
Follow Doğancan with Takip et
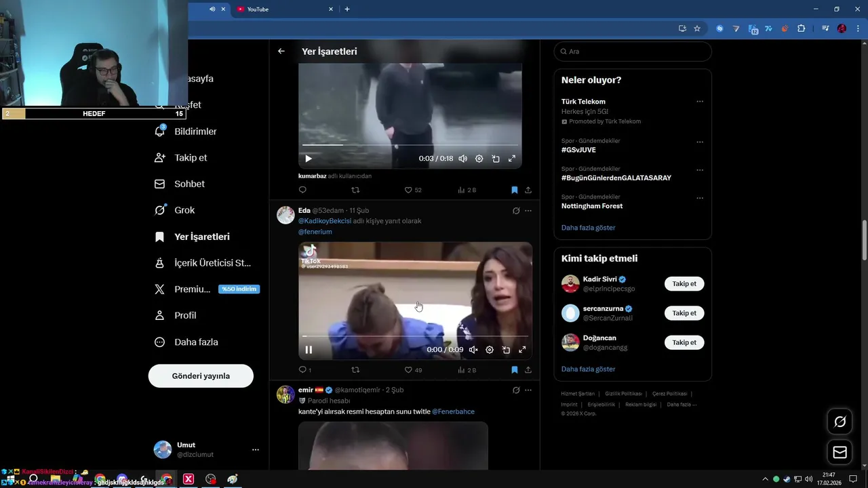(x=684, y=342)
